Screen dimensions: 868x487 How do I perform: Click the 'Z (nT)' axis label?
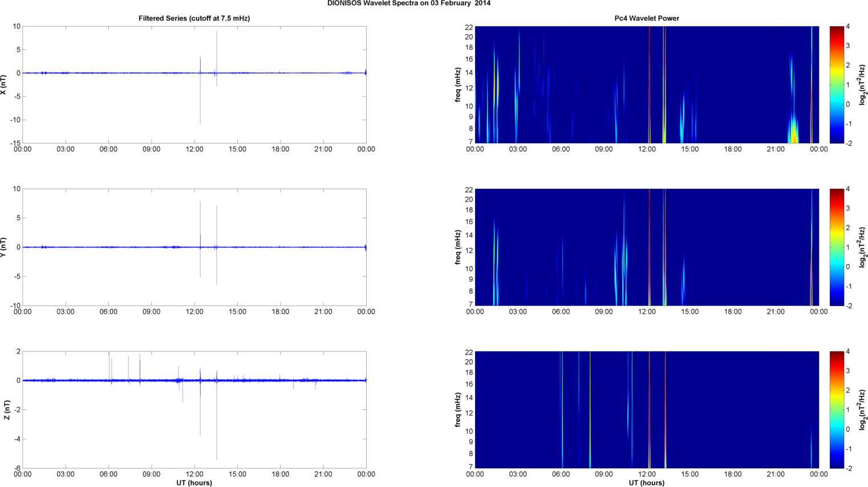(x=7, y=409)
